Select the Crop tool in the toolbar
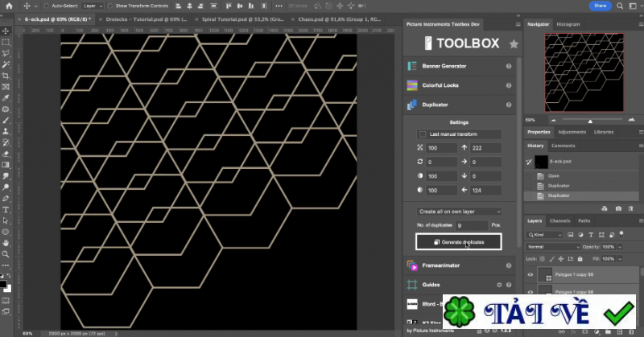The height and width of the screenshot is (337, 644). coord(6,76)
